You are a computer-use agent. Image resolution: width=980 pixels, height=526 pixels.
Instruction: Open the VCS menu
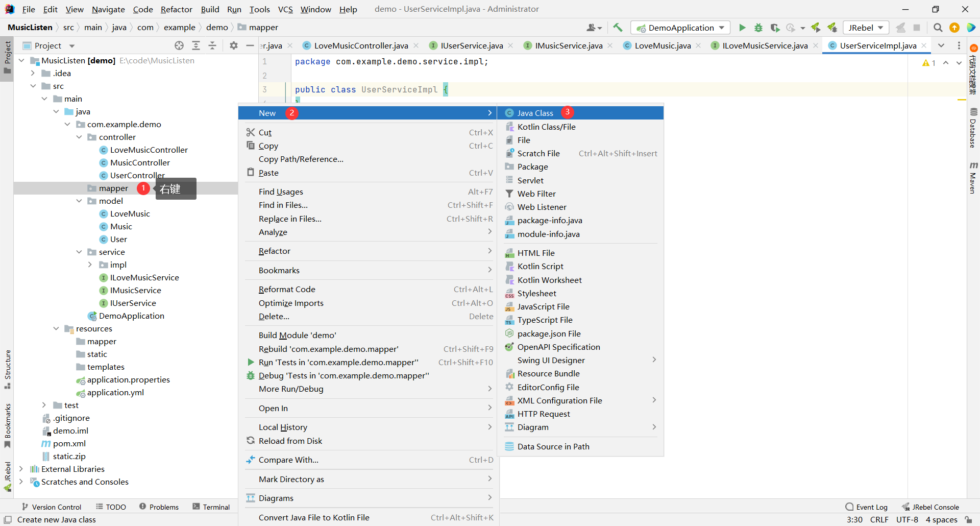tap(285, 9)
